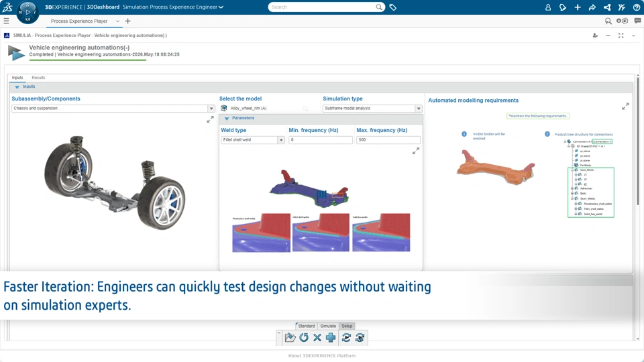Open the Process Experience Player tab dropdown arrow
This screenshot has width=644, height=362.
(x=117, y=21)
